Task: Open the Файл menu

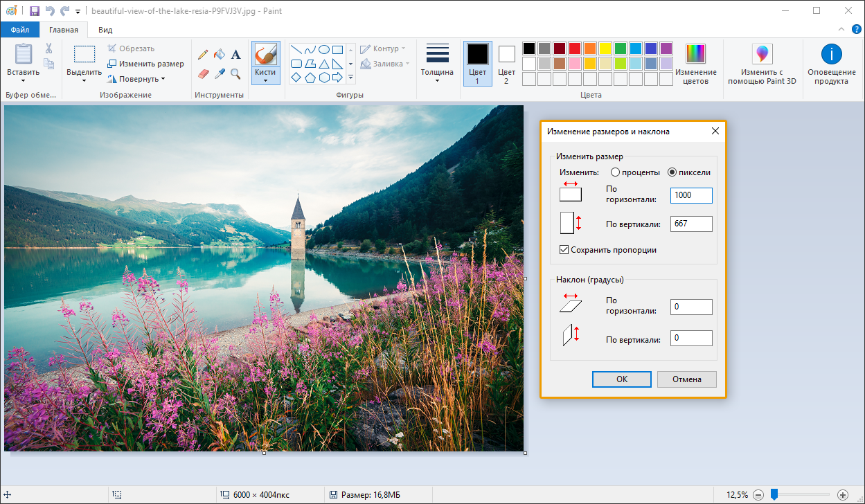Action: (19, 30)
